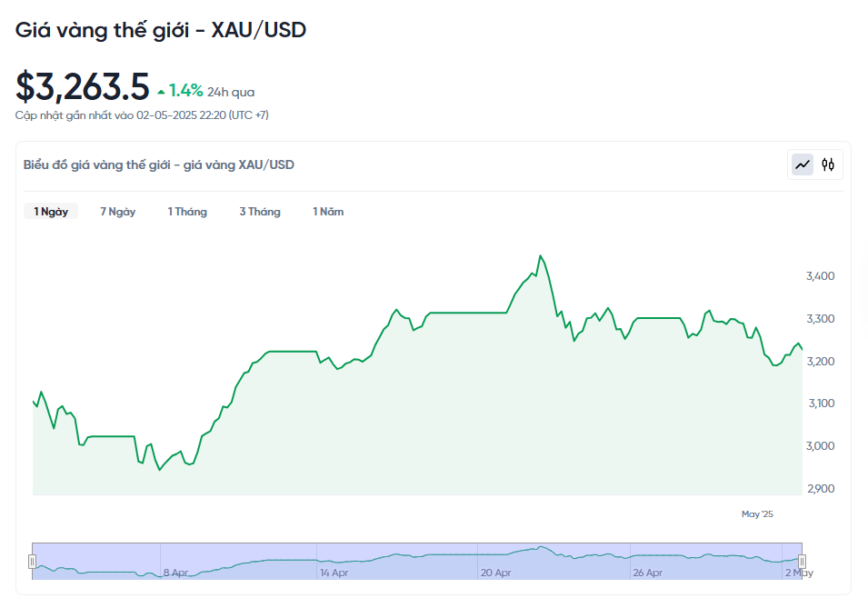Image resolution: width=868 pixels, height=608 pixels.
Task: Click the 14 Apr navigator label
Action: pyautogui.click(x=334, y=573)
